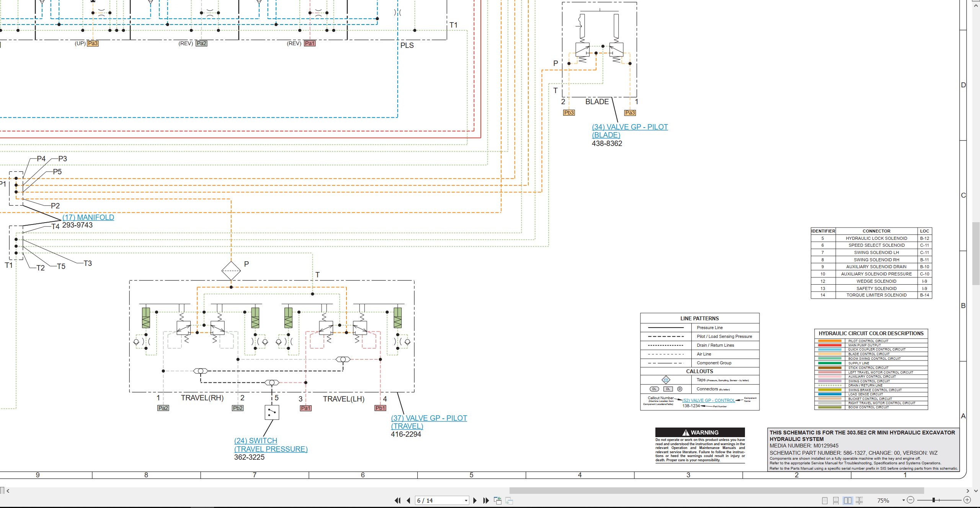Go to the next page

(475, 500)
